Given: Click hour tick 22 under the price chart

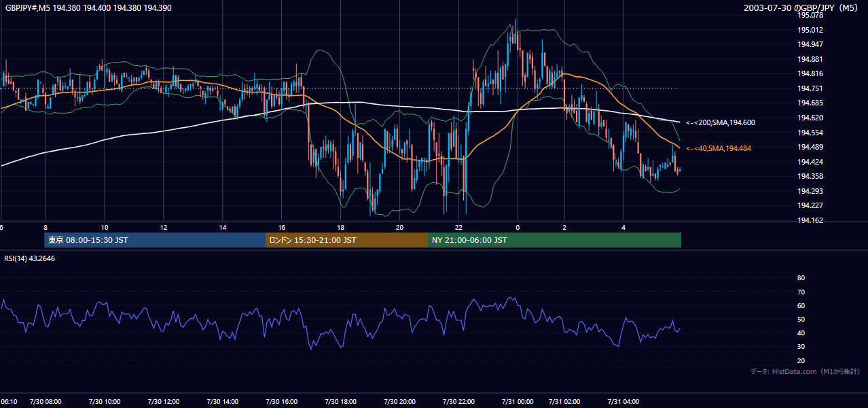Looking at the screenshot, I should [x=459, y=227].
